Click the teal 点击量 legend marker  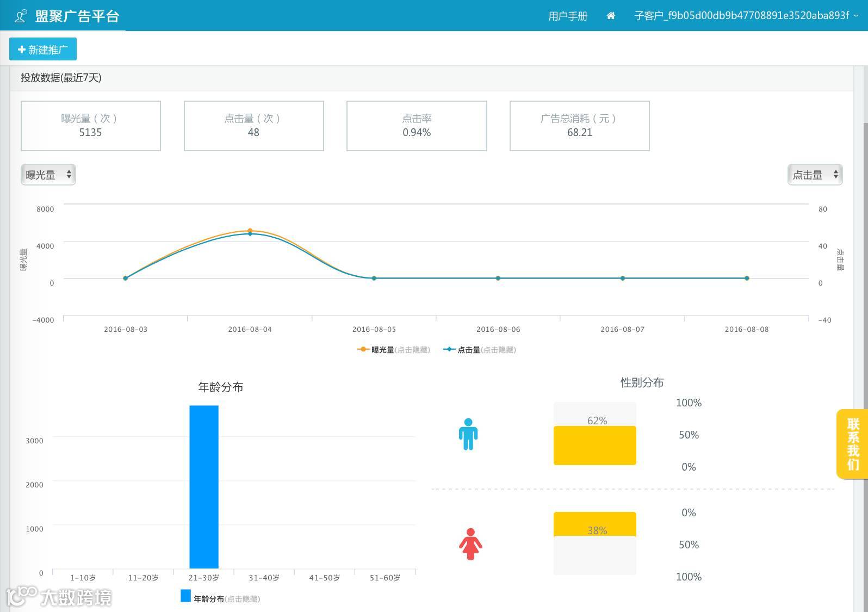pyautogui.click(x=449, y=349)
